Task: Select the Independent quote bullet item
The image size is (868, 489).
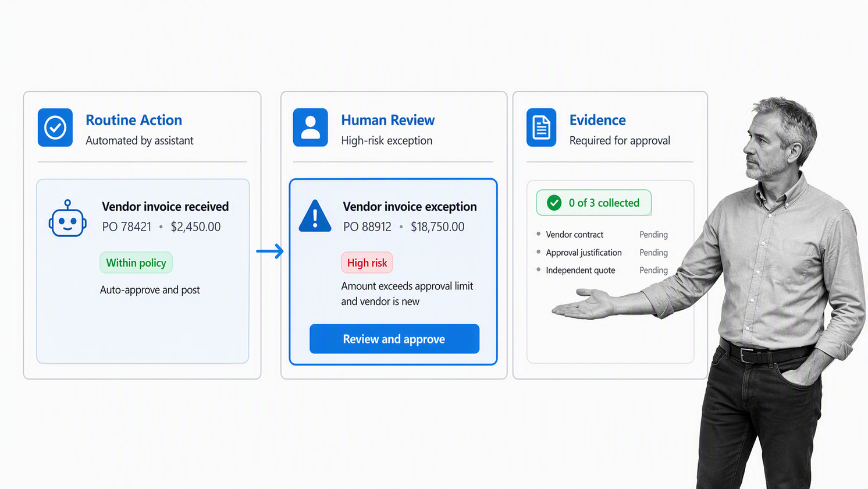Action: pos(575,270)
